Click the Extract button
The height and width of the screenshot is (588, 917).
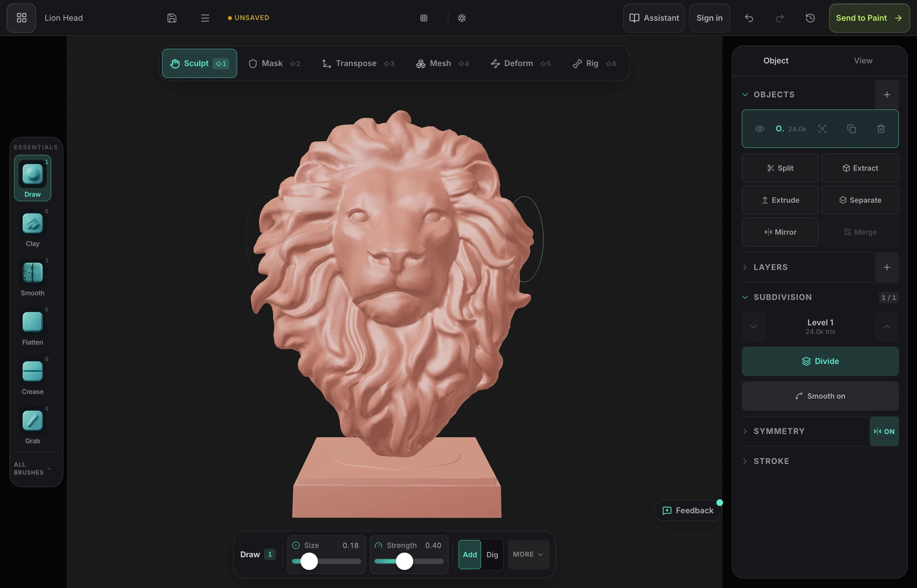pos(860,168)
